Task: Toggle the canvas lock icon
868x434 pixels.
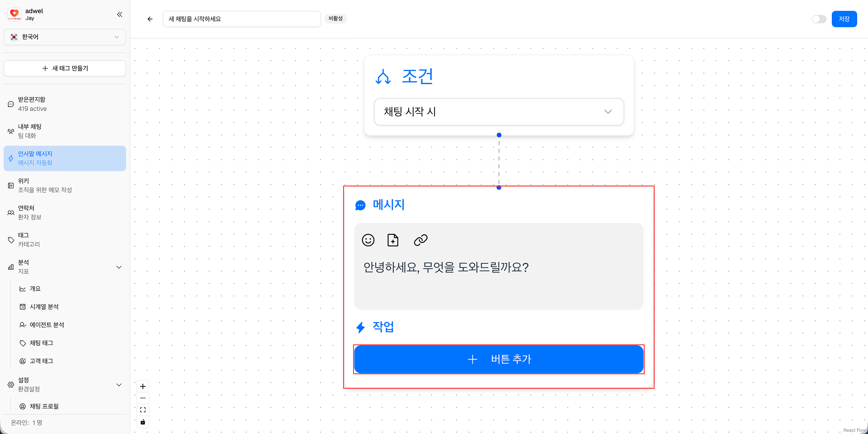Action: point(143,422)
